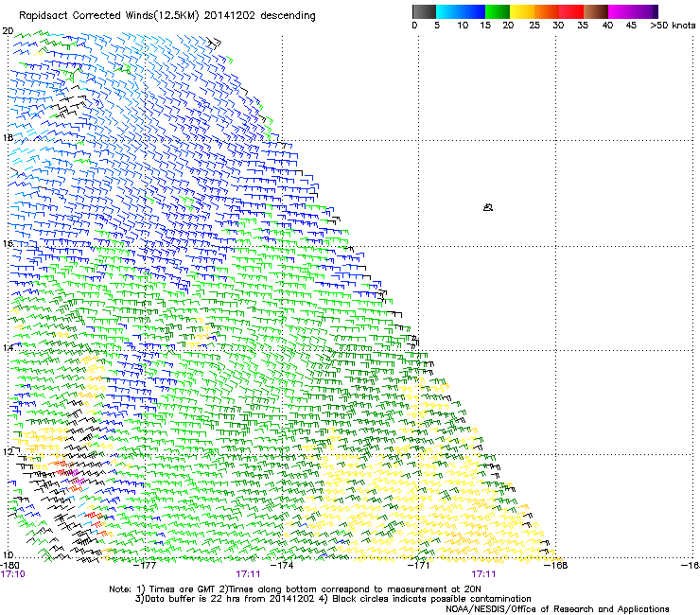Click the brown 35-40 knots legend segment
The image size is (700, 615).
pos(596,11)
